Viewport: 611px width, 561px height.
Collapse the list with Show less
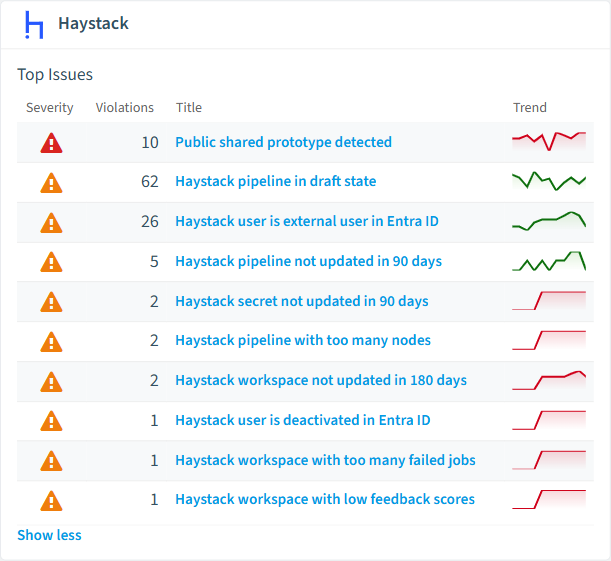pos(49,535)
